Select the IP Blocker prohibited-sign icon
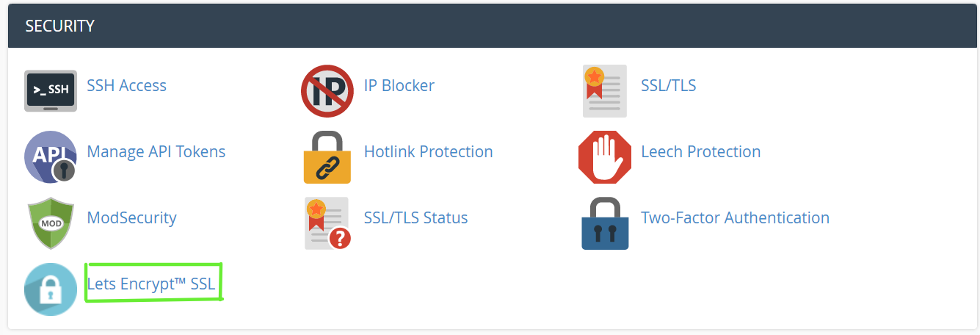Screen dimensions: 980x335 327,91
